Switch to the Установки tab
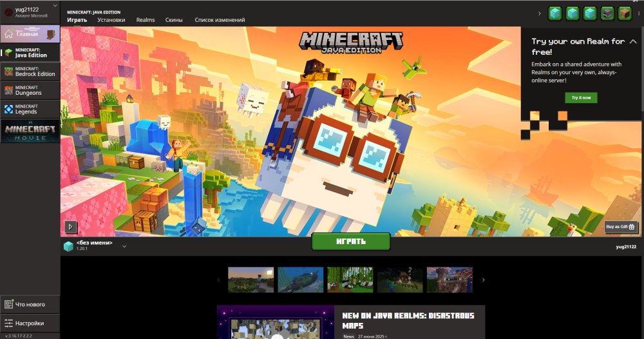Image resolution: width=644 pixels, height=339 pixels. point(111,20)
